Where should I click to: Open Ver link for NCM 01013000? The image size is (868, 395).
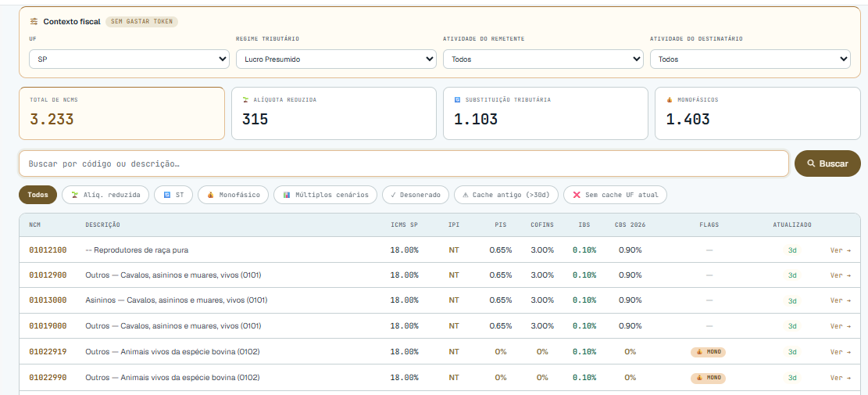point(841,300)
